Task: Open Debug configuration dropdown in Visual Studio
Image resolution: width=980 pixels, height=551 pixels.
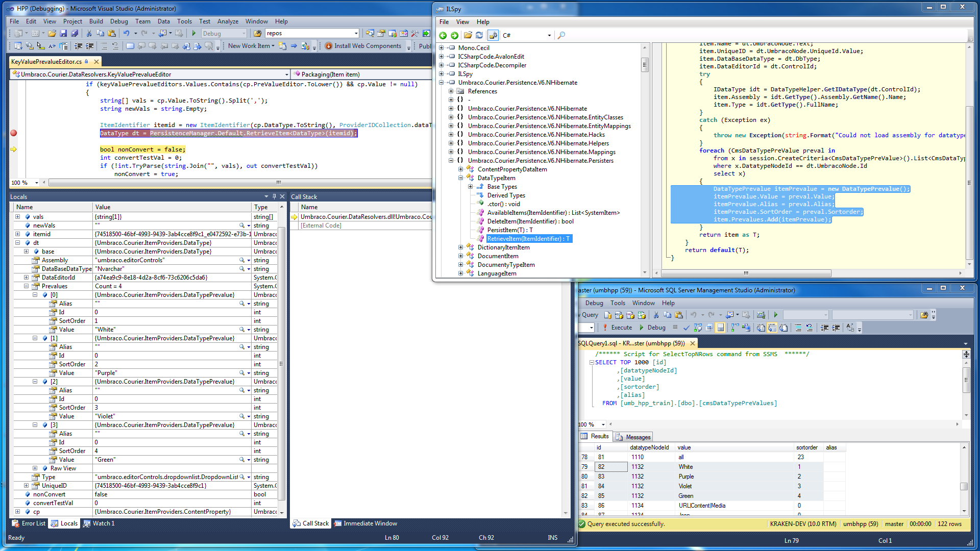Action: pyautogui.click(x=243, y=34)
